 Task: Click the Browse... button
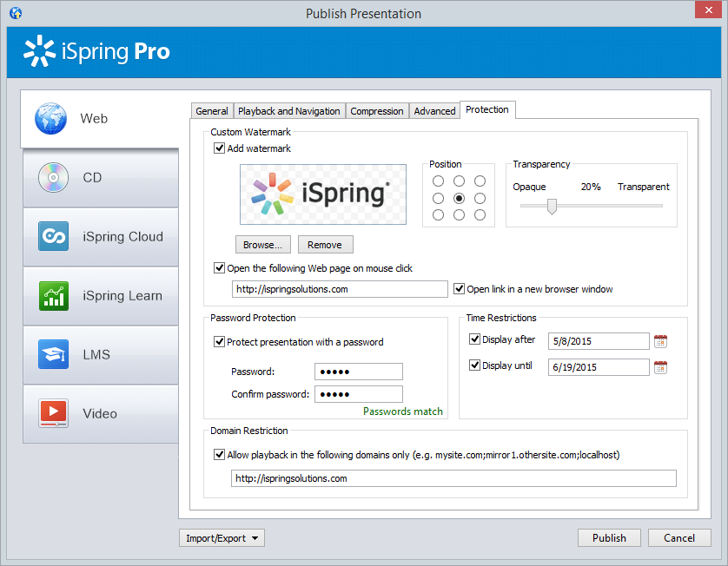(x=262, y=245)
